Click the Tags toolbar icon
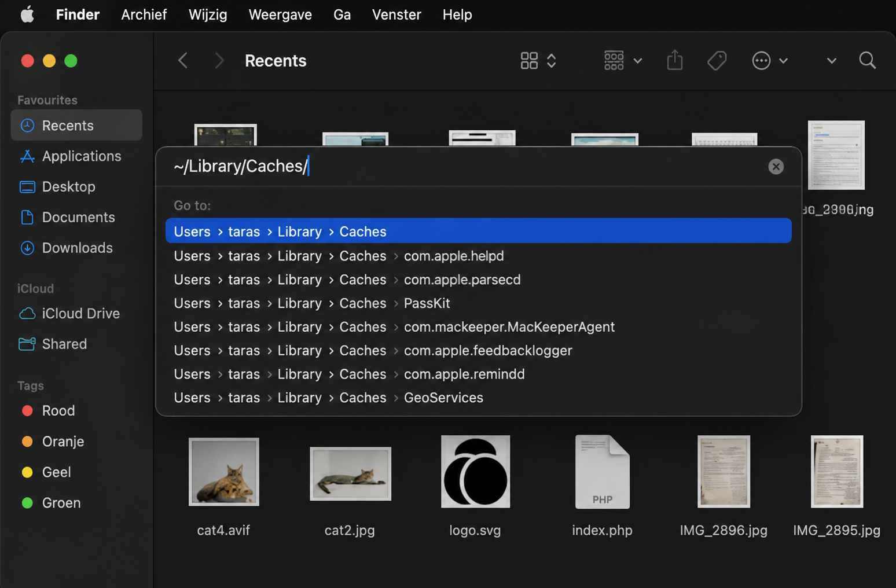The image size is (896, 588). click(x=717, y=60)
